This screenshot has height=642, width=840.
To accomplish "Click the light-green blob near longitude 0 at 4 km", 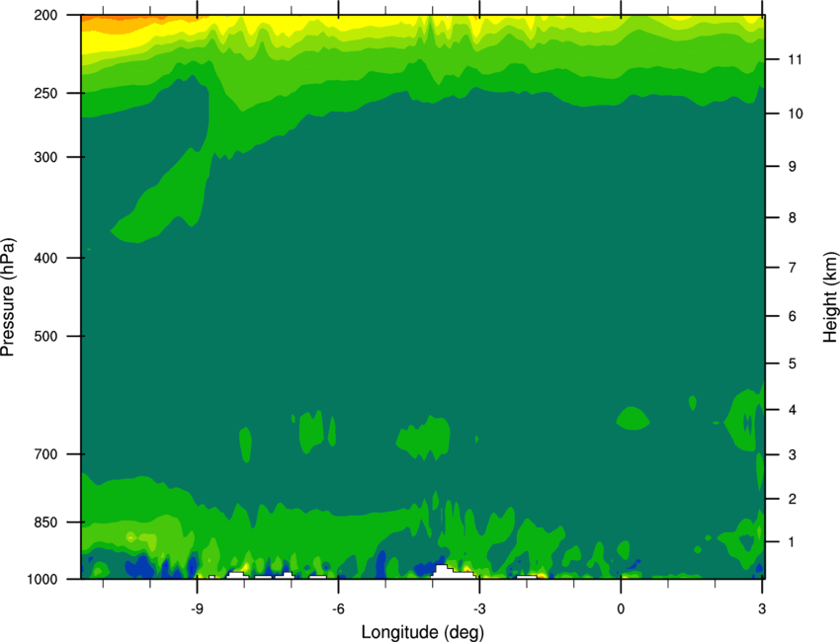I will tap(632, 418).
